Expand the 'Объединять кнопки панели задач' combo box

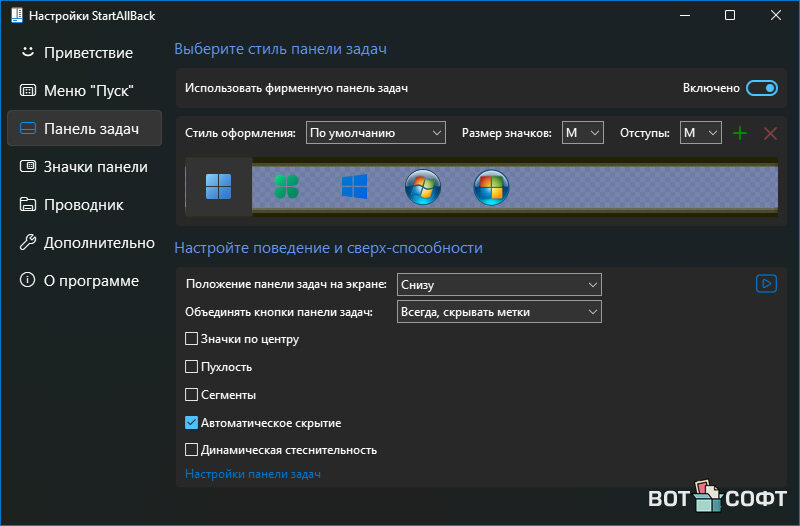[498, 312]
